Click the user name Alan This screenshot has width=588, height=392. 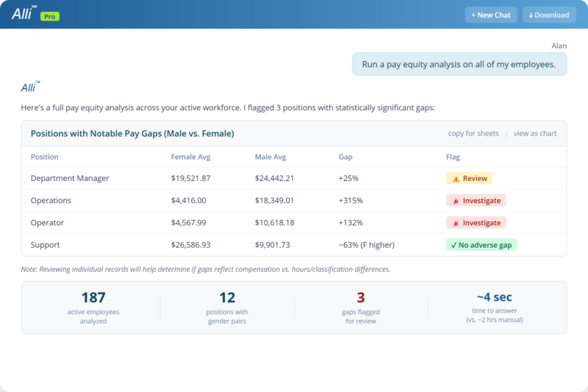coord(559,46)
